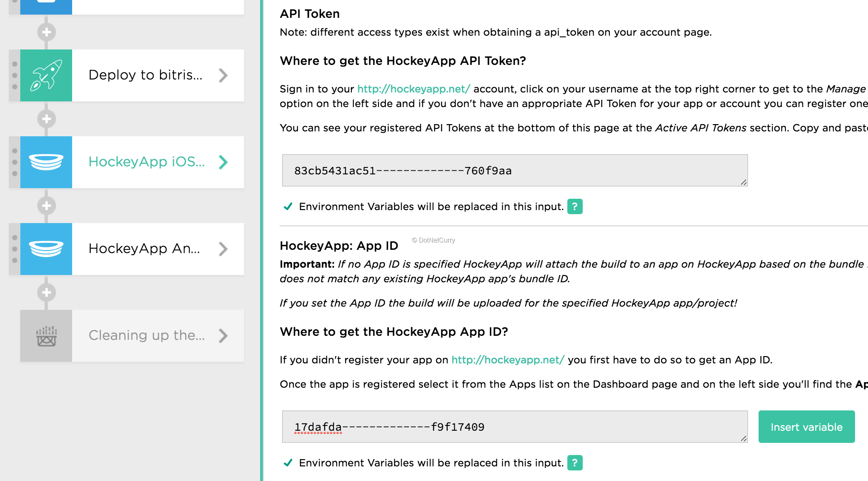Image resolution: width=868 pixels, height=481 pixels.
Task: Click 'Where to get the HockeyApp App ID?' heading
Action: click(394, 332)
